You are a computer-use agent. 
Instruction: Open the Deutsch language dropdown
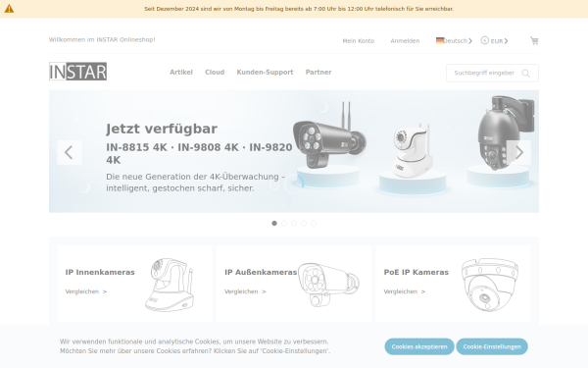(454, 41)
